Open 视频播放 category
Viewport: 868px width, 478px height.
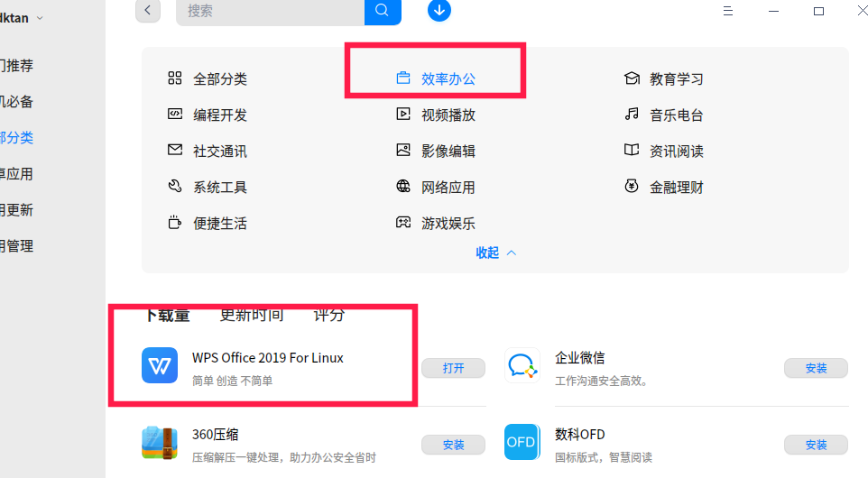(448, 115)
